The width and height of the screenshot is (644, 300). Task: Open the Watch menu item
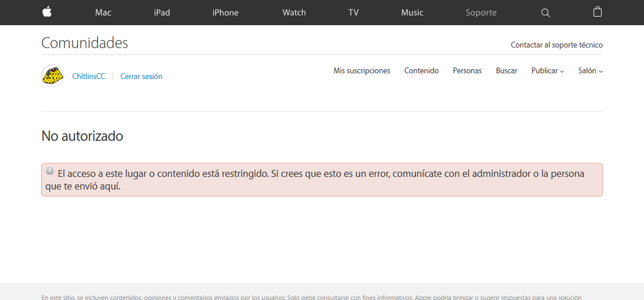[x=294, y=13]
